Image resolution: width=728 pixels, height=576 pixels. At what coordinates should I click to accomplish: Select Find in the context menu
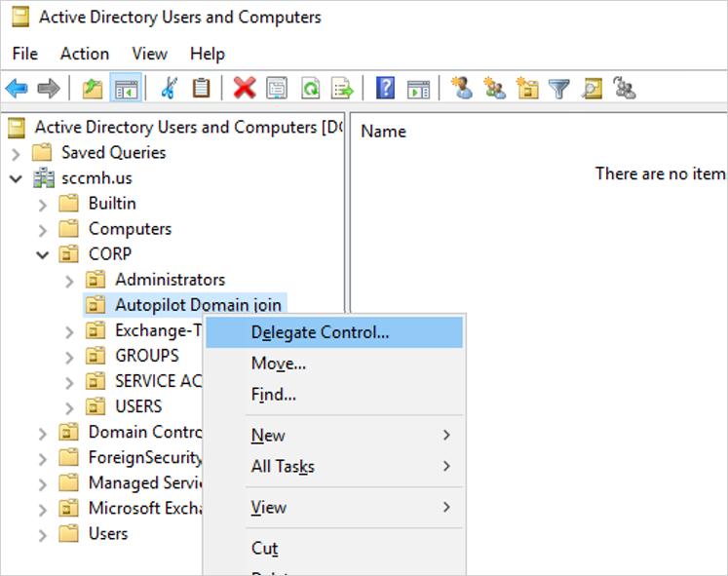[x=274, y=395]
